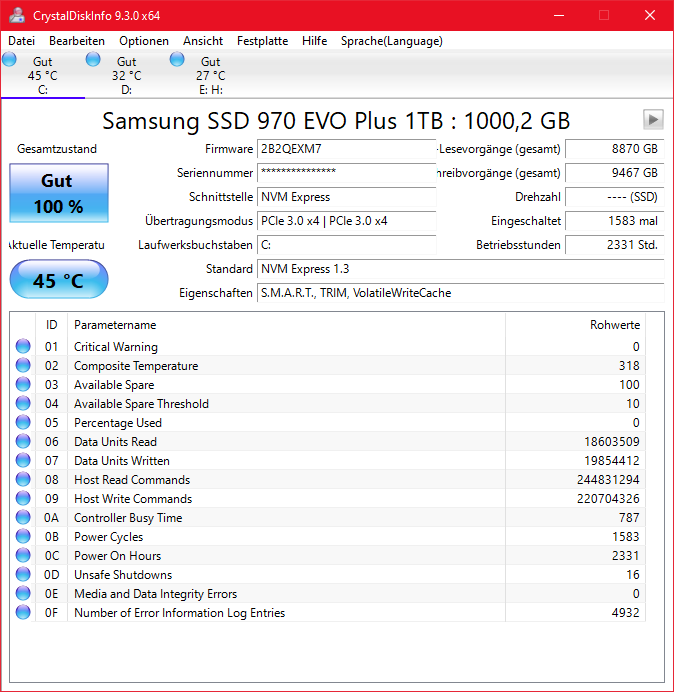Open the Datei menu
Screen dimensions: 674x692
click(21, 41)
